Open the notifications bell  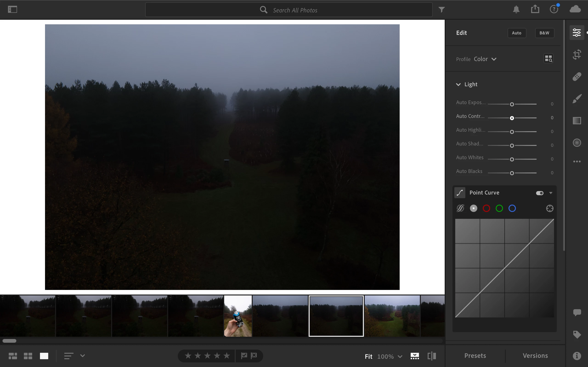(x=516, y=9)
